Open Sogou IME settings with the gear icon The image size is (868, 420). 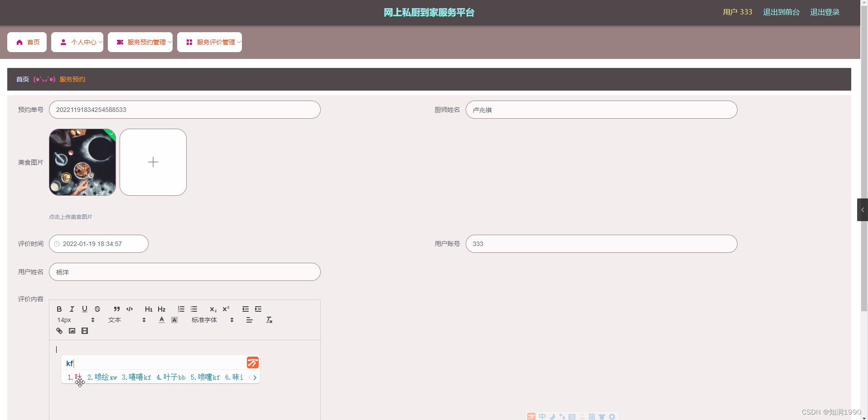pos(612,416)
